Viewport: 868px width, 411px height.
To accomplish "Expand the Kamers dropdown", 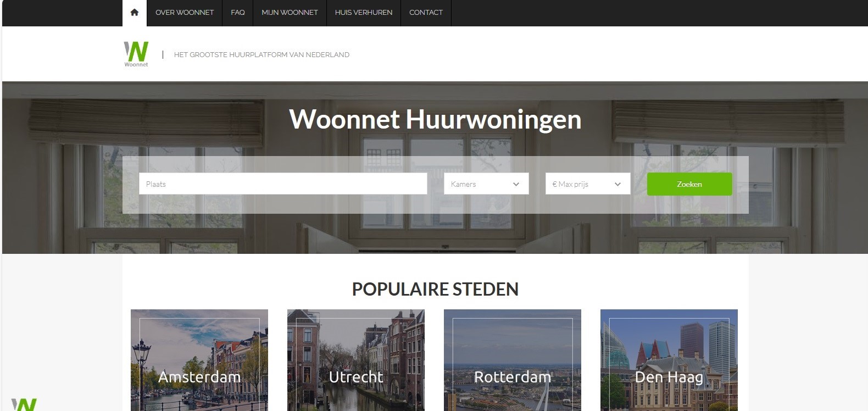I will coord(486,184).
